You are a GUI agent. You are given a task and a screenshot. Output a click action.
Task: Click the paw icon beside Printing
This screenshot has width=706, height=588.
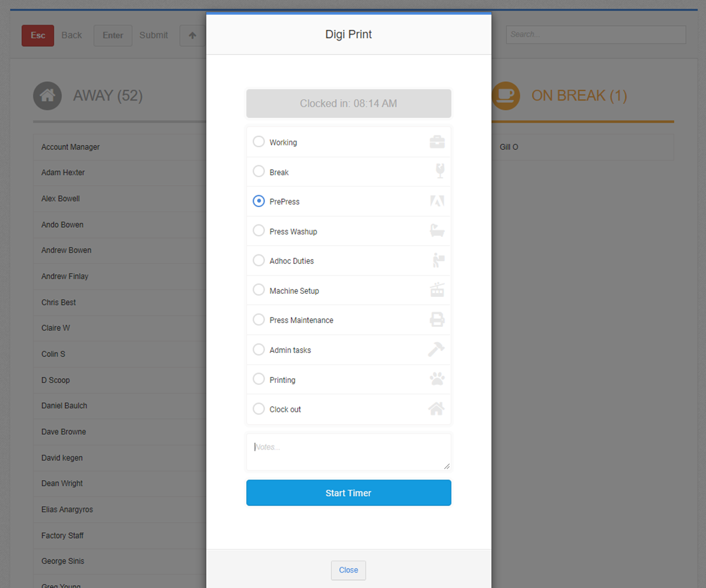click(x=437, y=379)
